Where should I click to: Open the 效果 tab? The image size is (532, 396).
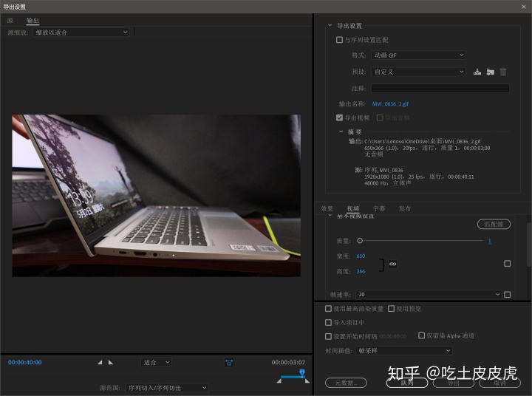click(327, 208)
